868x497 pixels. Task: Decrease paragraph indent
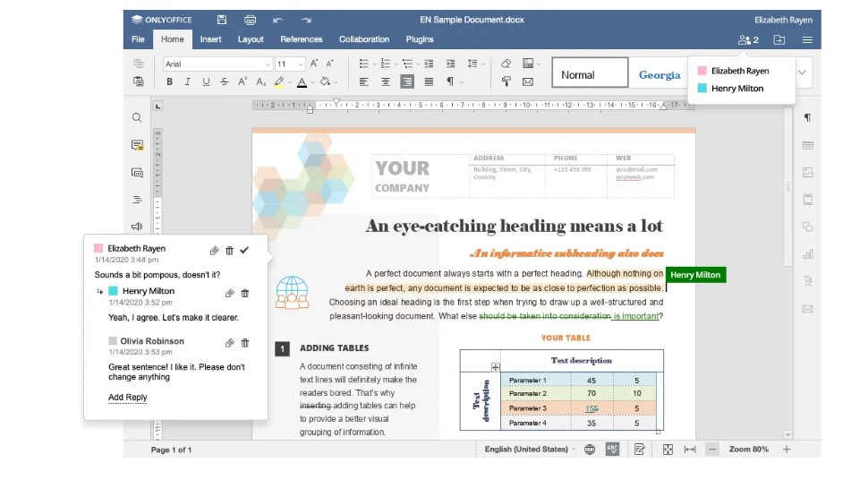coord(429,64)
